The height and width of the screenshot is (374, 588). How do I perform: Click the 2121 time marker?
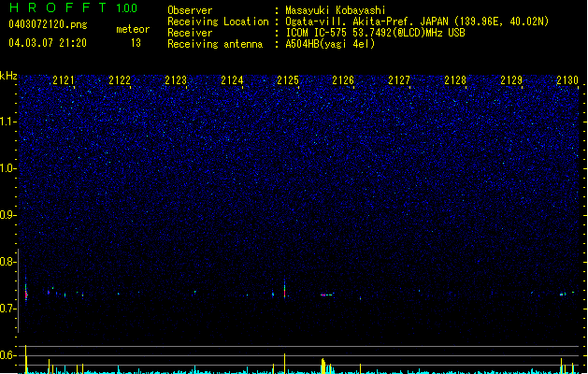pyautogui.click(x=64, y=80)
